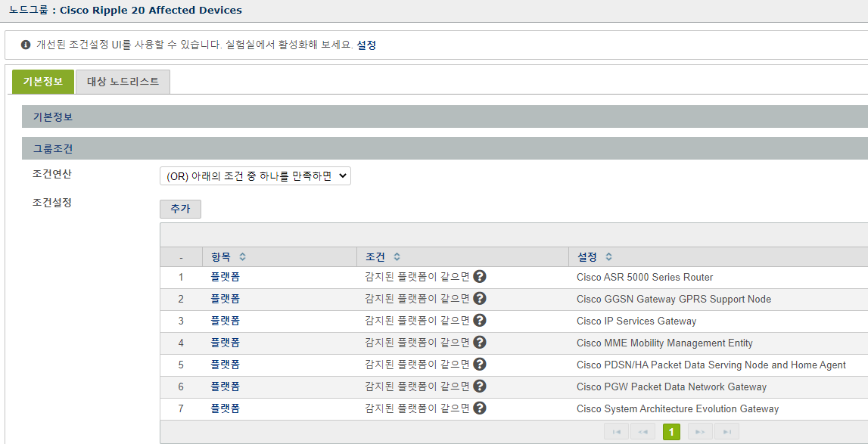The image size is (868, 444).
Task: Switch to the 기본정보 tab
Action: point(42,82)
